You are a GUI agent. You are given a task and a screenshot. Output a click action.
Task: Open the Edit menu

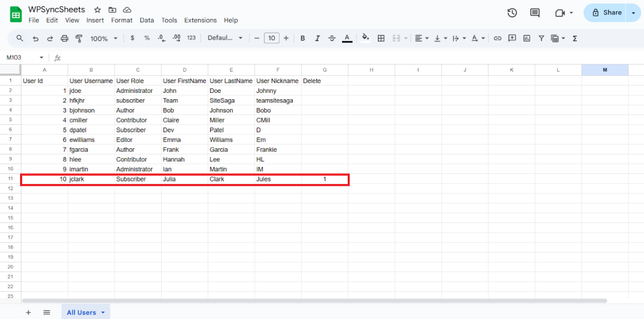pyautogui.click(x=52, y=20)
